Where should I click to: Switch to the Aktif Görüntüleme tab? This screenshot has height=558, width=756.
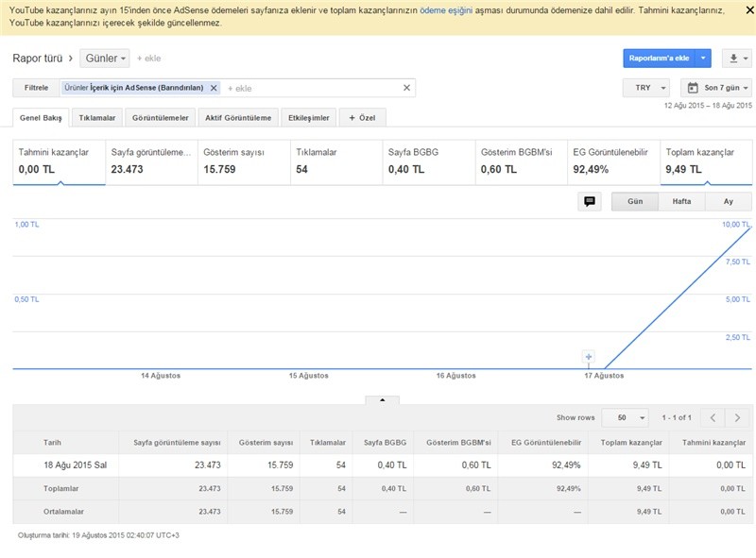(x=238, y=118)
